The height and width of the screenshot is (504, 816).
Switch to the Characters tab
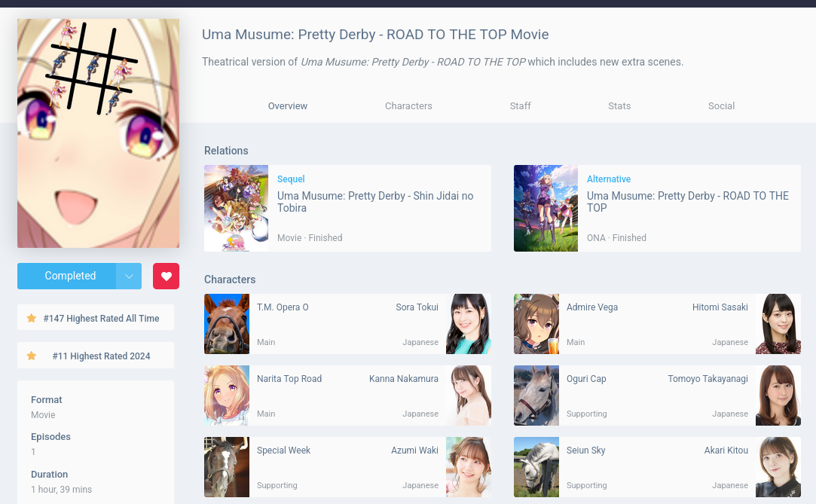click(x=408, y=106)
